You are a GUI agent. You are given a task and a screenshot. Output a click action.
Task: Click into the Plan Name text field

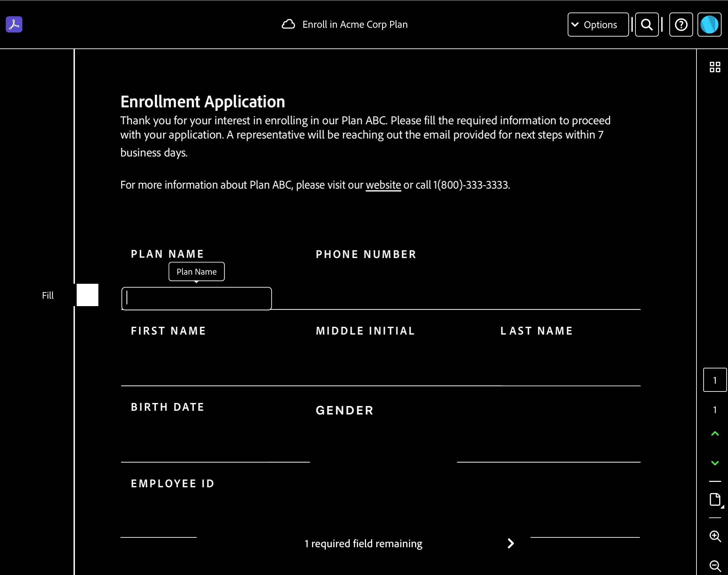point(197,298)
